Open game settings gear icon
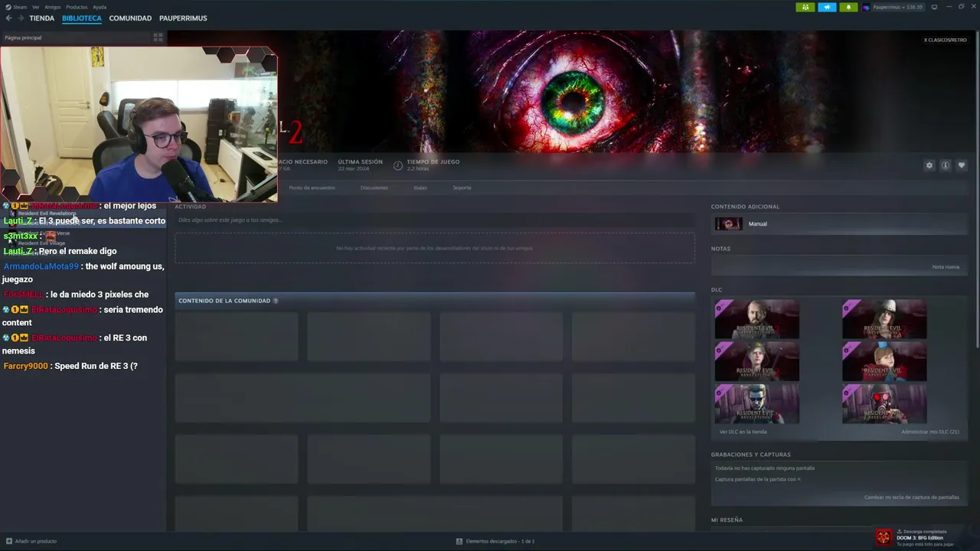This screenshot has height=551, width=980. (929, 165)
